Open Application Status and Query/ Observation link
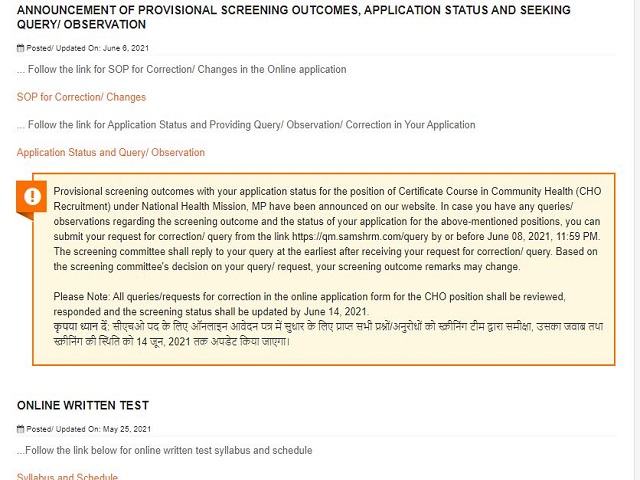The height and width of the screenshot is (480, 640). 110,153
